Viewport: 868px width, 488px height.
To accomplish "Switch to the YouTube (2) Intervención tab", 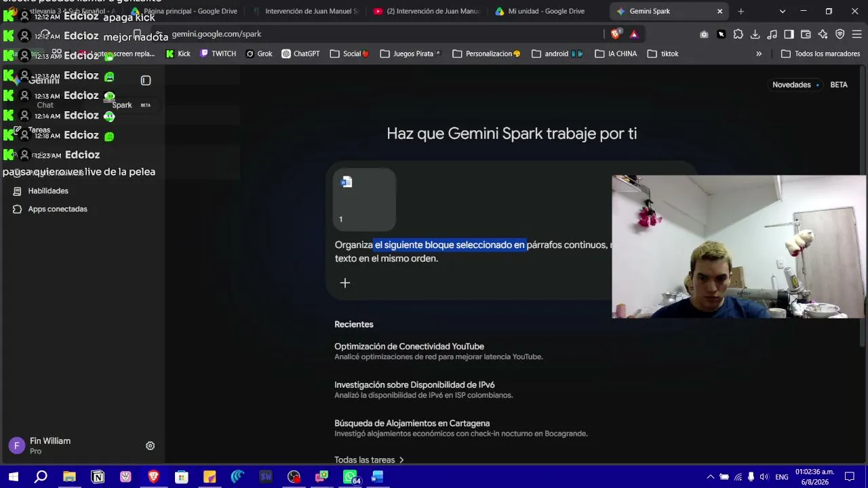I will pyautogui.click(x=427, y=12).
